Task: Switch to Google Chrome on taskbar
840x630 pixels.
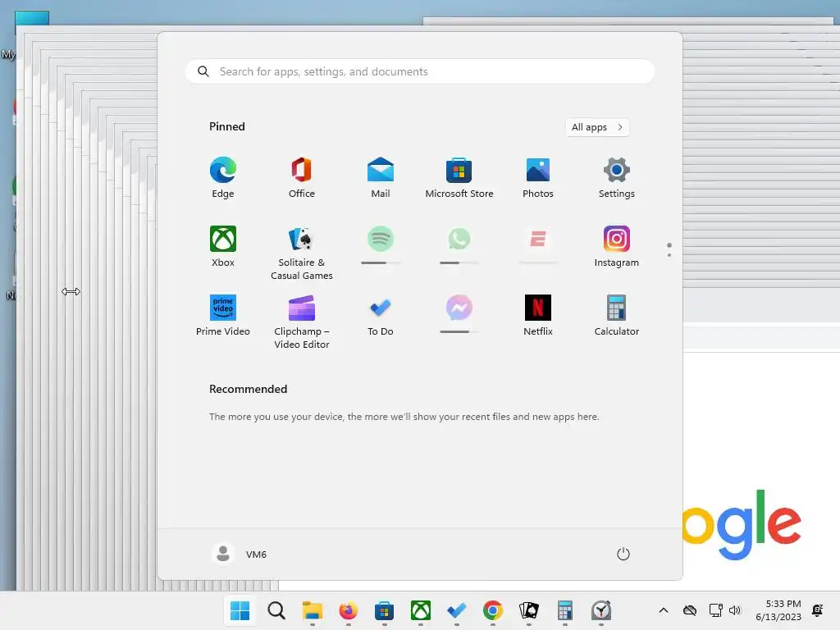Action: point(492,610)
